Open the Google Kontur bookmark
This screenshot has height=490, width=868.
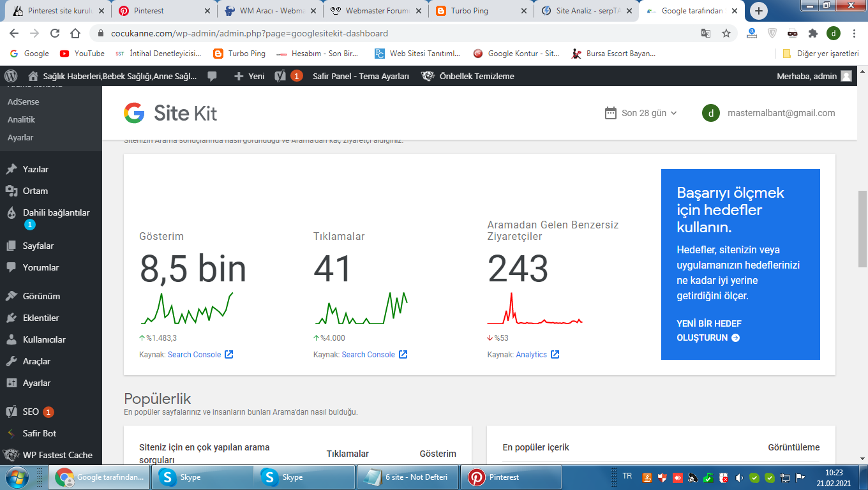click(x=516, y=54)
